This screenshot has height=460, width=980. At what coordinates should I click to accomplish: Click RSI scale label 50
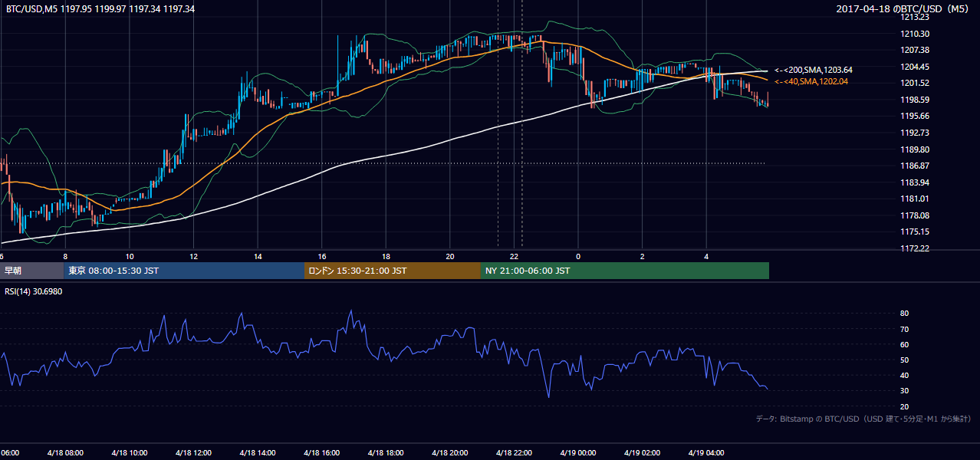[905, 360]
